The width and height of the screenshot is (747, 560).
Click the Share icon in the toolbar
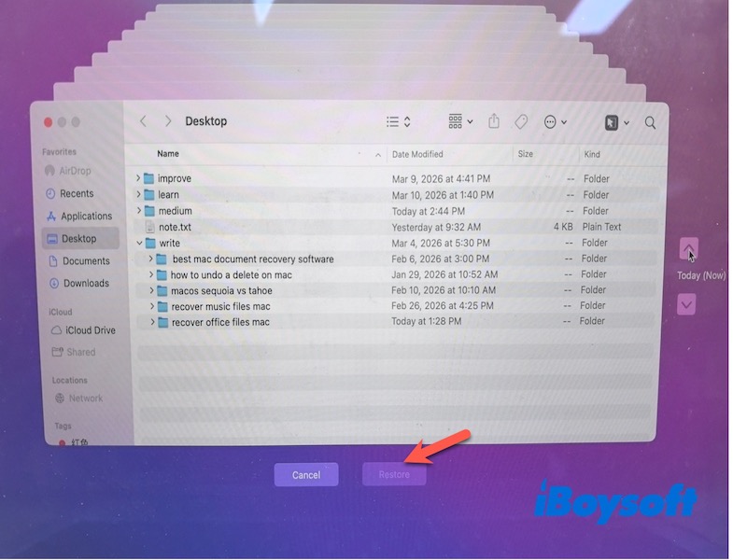494,121
